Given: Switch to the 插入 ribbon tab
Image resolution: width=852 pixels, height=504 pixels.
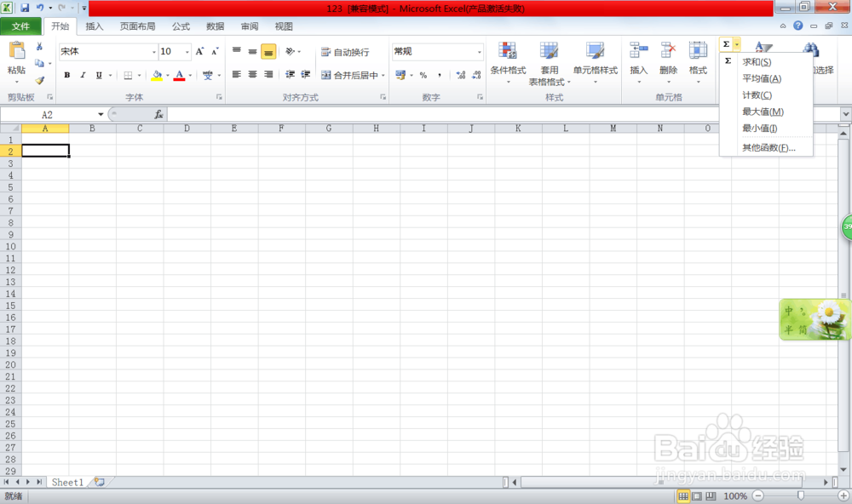Looking at the screenshot, I should [x=94, y=26].
